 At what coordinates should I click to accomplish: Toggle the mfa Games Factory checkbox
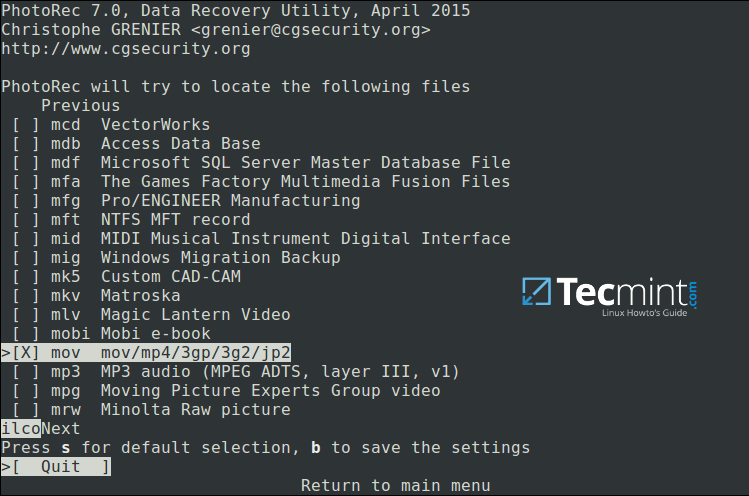pos(26,182)
